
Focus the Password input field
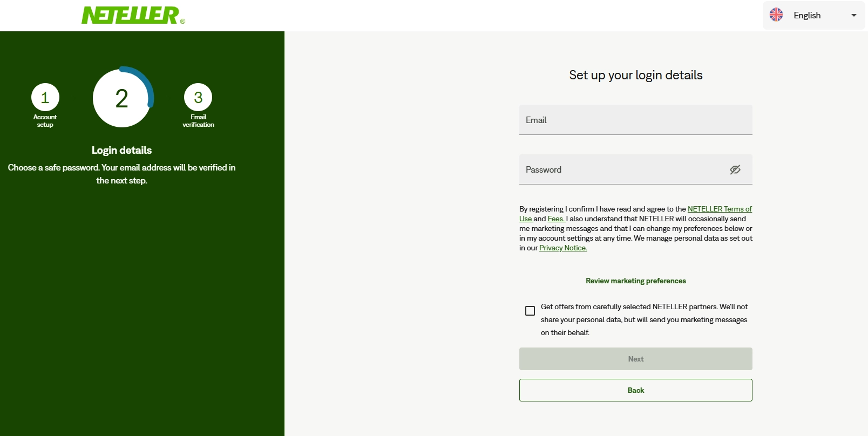[x=621, y=170]
